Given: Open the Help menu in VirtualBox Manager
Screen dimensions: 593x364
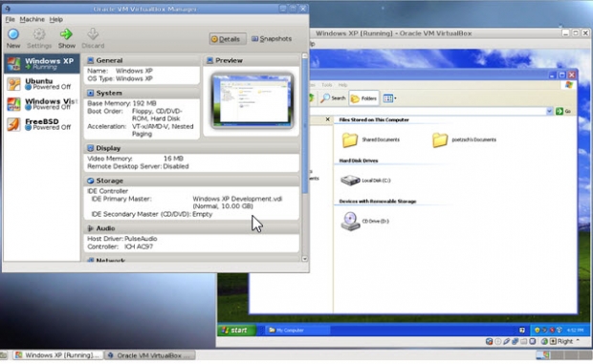Looking at the screenshot, I should point(56,19).
